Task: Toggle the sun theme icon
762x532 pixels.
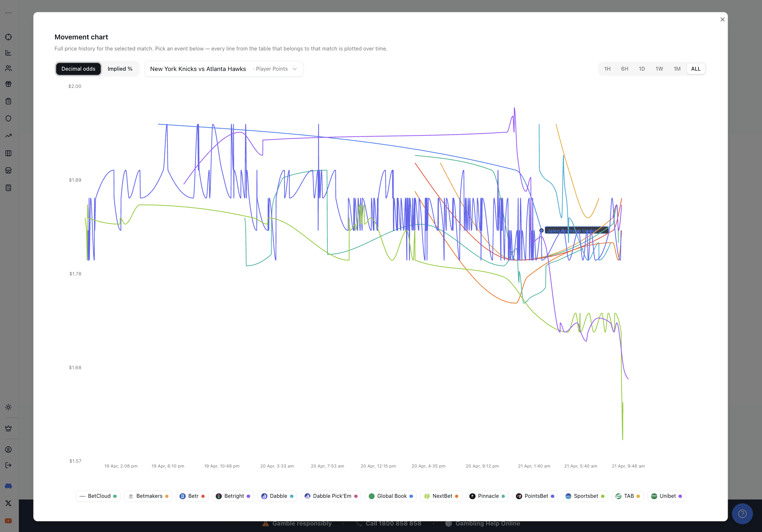Action: point(8,407)
